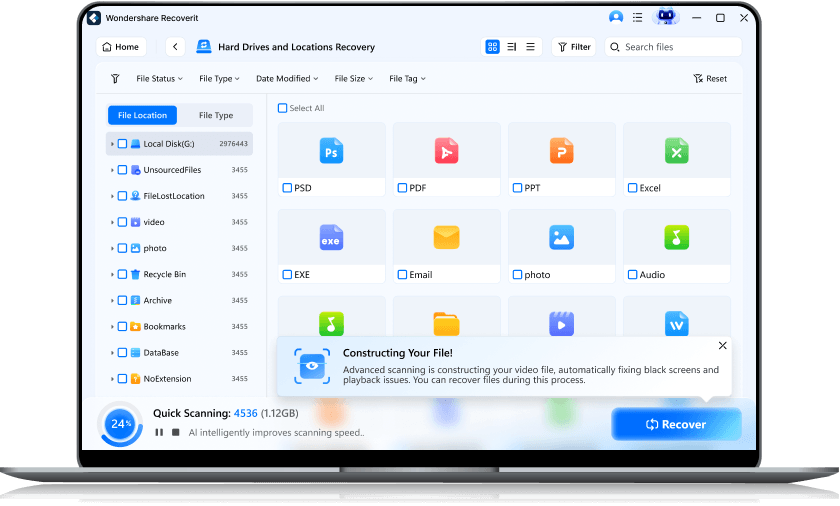Check the Audio checkbox
The height and width of the screenshot is (506, 840).
click(633, 275)
